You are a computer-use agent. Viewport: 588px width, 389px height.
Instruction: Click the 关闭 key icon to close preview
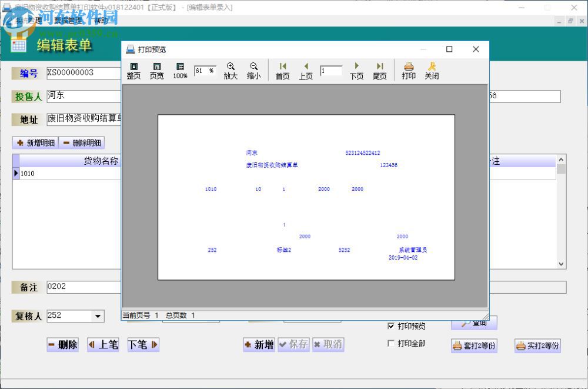tap(432, 69)
